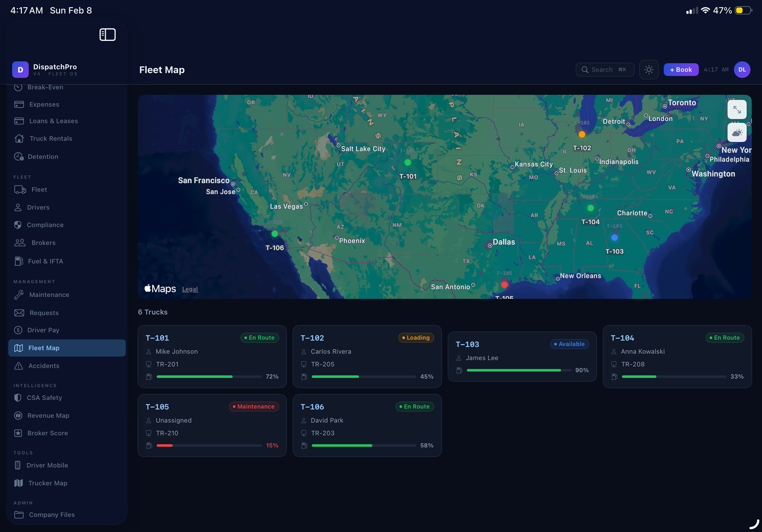
Task: Open the Apple Maps Legal link
Action: (190, 289)
